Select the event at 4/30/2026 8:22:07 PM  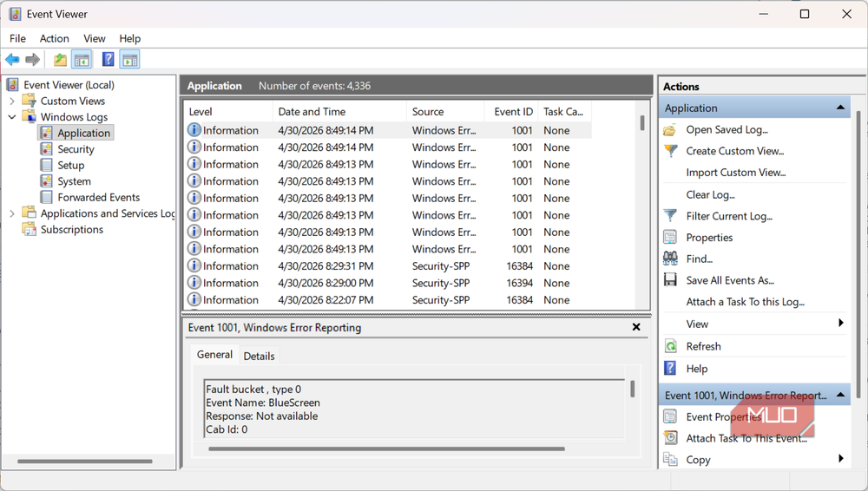389,300
